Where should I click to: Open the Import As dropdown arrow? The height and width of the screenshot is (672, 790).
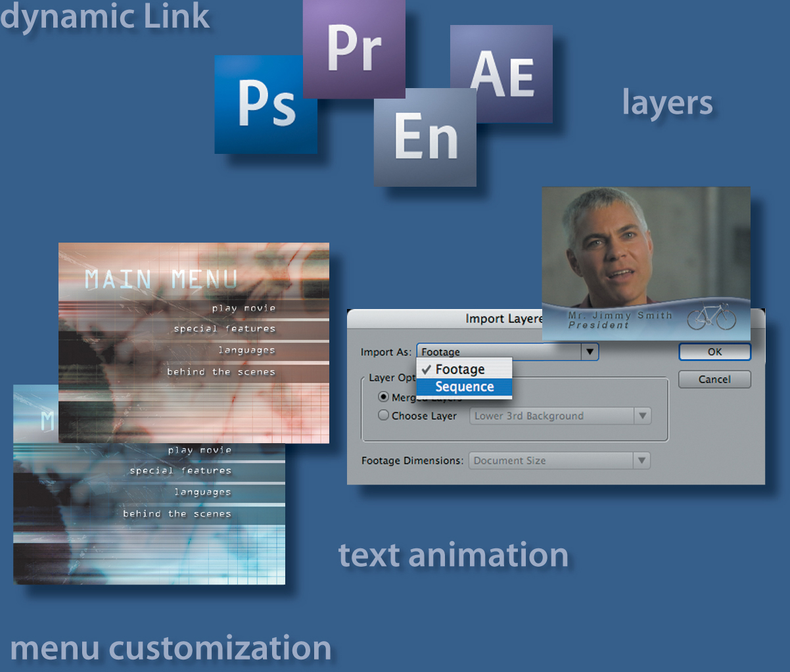pos(590,352)
